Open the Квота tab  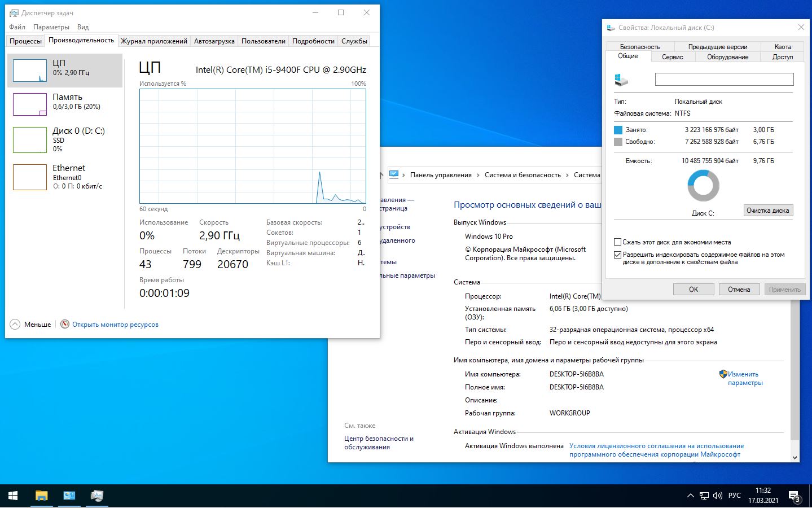pos(783,47)
